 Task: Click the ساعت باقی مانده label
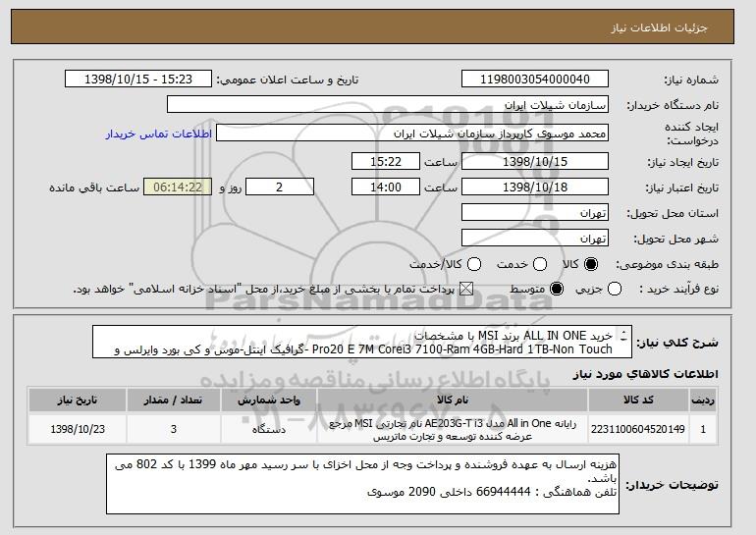94,187
